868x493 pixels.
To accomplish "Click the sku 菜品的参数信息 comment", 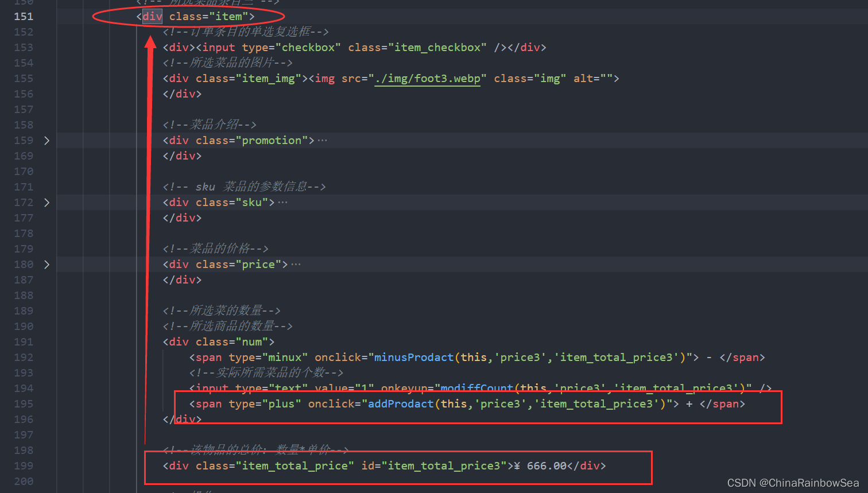I will (244, 187).
